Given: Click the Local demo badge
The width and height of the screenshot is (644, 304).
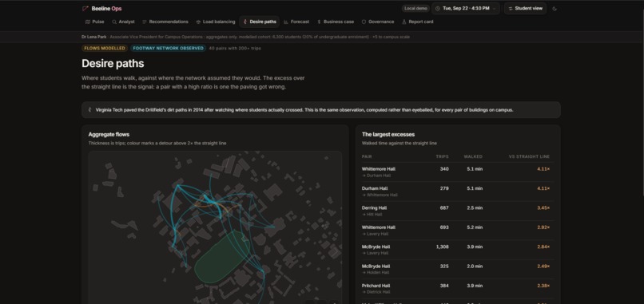Looking at the screenshot, I should (x=415, y=9).
